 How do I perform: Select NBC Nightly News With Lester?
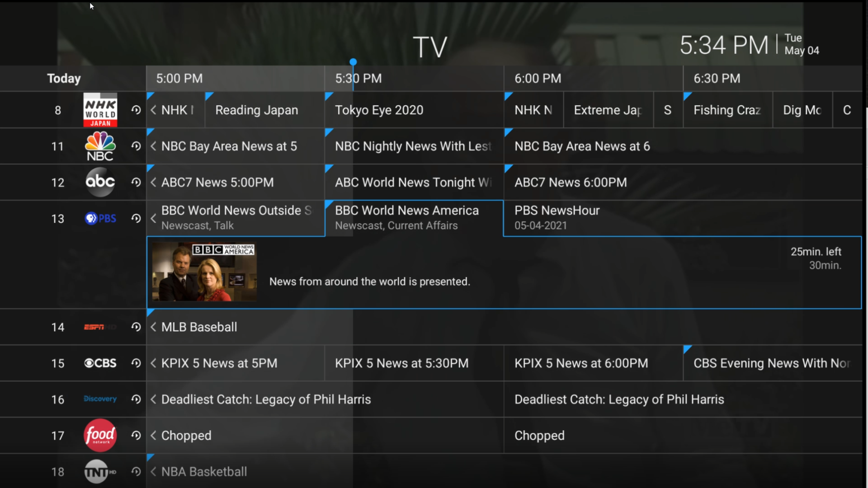coord(413,146)
